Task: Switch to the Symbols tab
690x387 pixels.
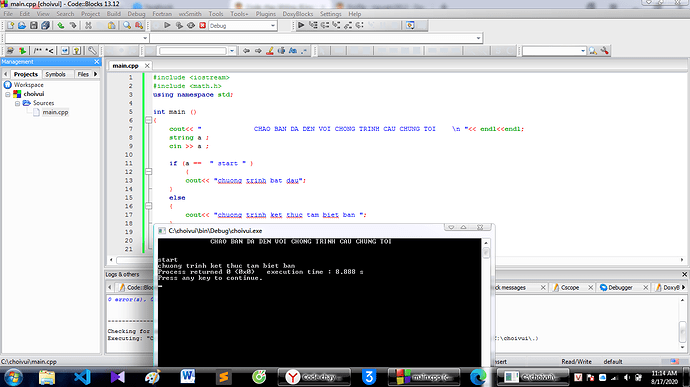Action: [55, 74]
